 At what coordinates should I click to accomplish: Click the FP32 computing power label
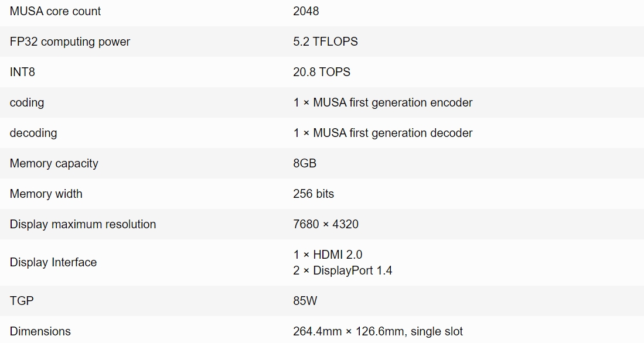pyautogui.click(x=70, y=42)
